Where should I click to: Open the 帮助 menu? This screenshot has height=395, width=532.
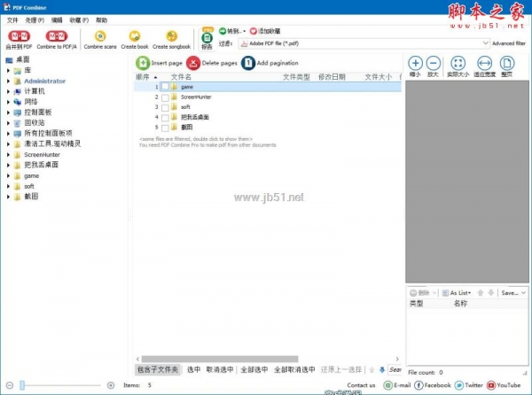(x=101, y=20)
